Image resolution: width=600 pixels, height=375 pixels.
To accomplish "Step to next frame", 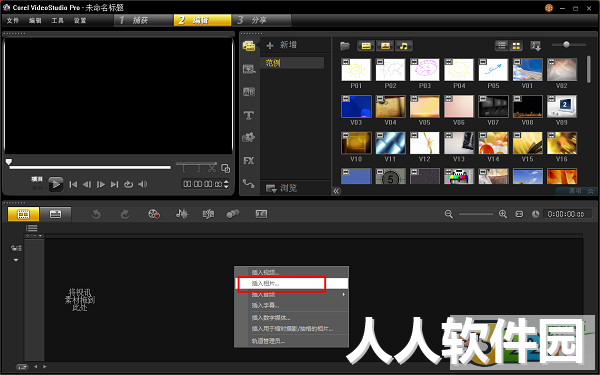I will (101, 184).
